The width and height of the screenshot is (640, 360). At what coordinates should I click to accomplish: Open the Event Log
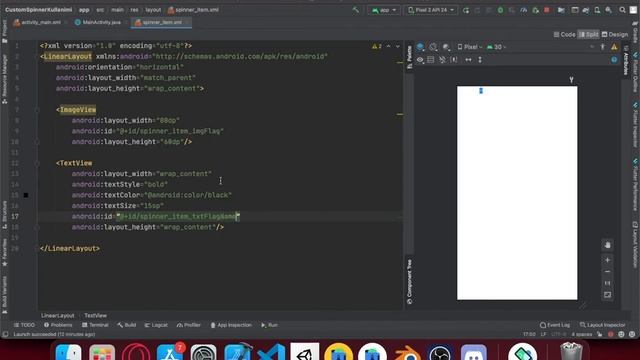pyautogui.click(x=554, y=325)
